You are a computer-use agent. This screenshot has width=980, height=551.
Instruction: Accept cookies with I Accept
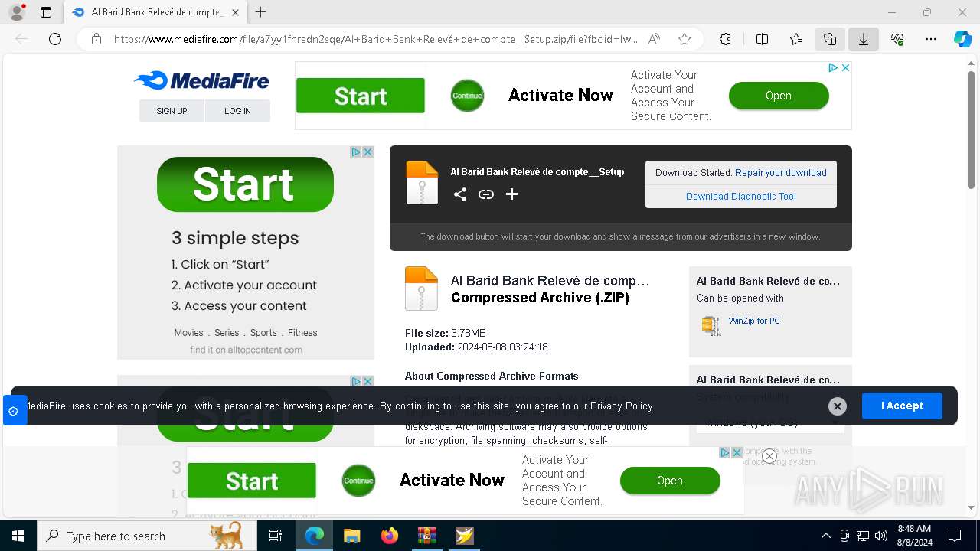(x=902, y=406)
